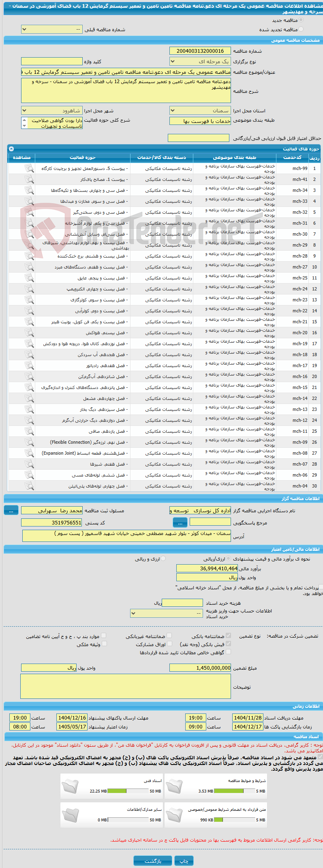
Task: View details icon for row mch-27
Action: point(29,267)
